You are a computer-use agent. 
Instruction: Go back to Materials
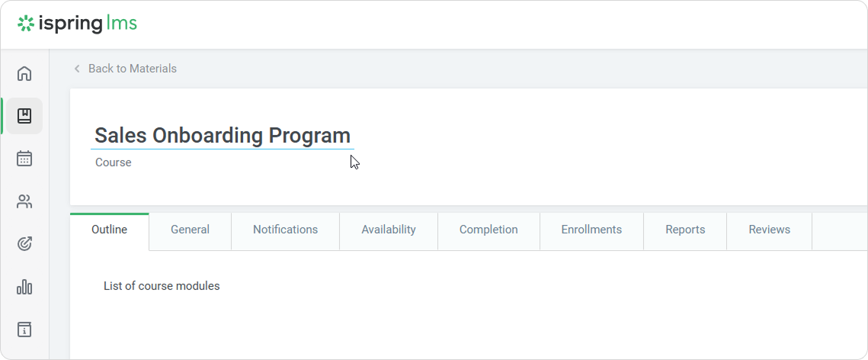pos(132,69)
